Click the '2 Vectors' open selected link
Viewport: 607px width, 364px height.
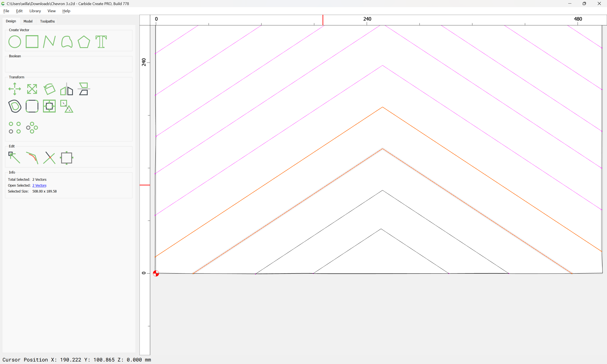(39, 185)
